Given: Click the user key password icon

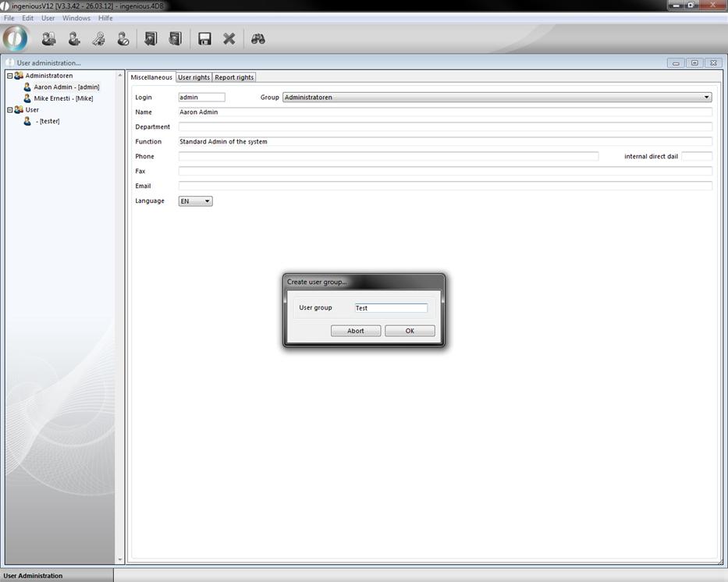Looking at the screenshot, I should click(x=98, y=38).
